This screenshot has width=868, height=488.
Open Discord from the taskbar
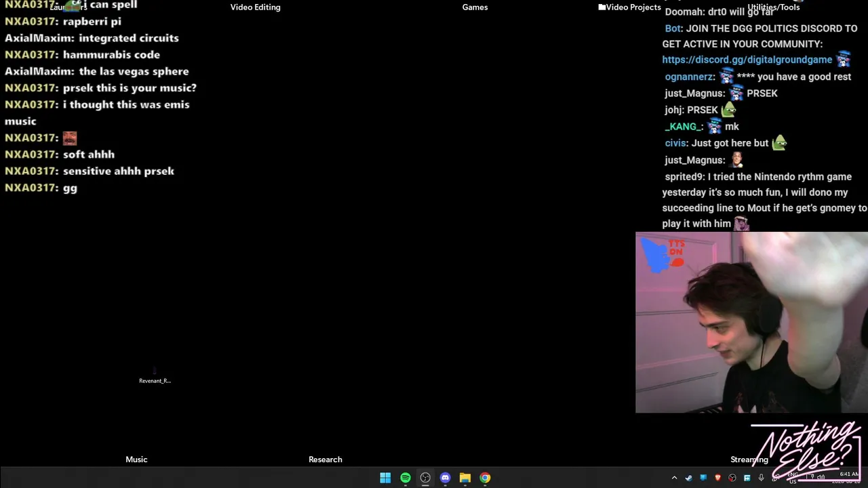click(445, 478)
